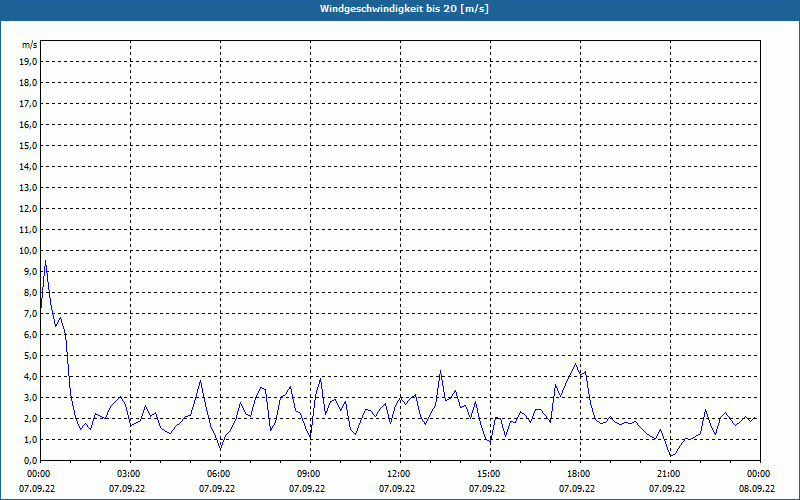Image resolution: width=800 pixels, height=500 pixels.
Task: Select the '5,0' y-axis value
Action: [x=30, y=356]
